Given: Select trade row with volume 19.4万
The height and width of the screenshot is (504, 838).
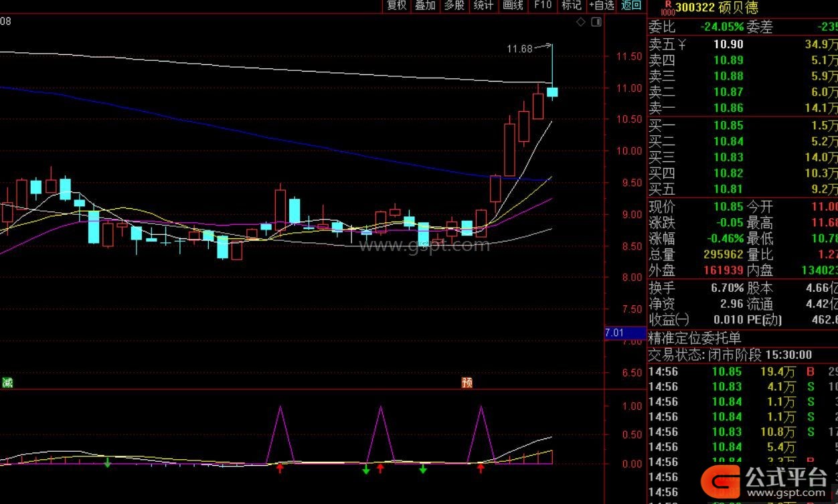Looking at the screenshot, I should 742,371.
